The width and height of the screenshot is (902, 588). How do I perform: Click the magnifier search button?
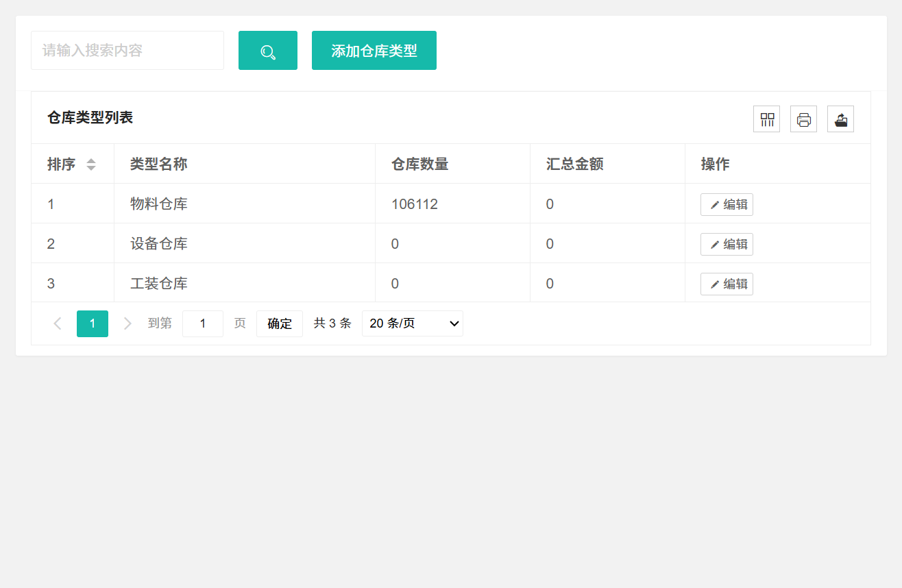pyautogui.click(x=268, y=51)
